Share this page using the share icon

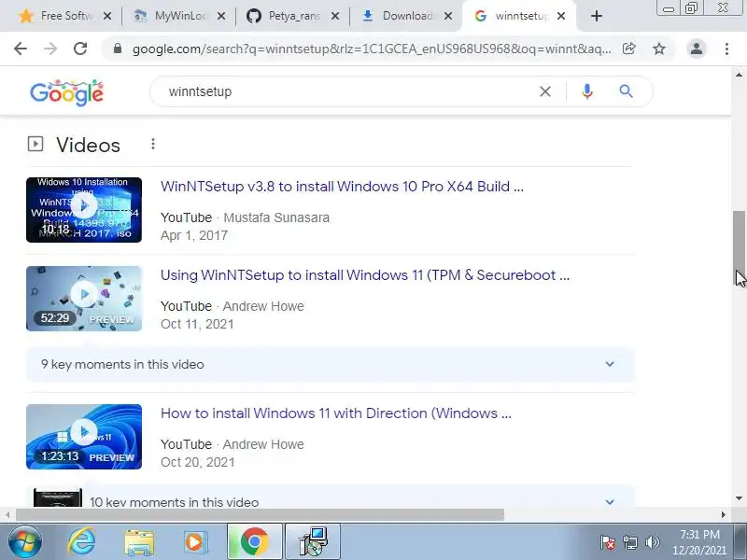click(628, 49)
